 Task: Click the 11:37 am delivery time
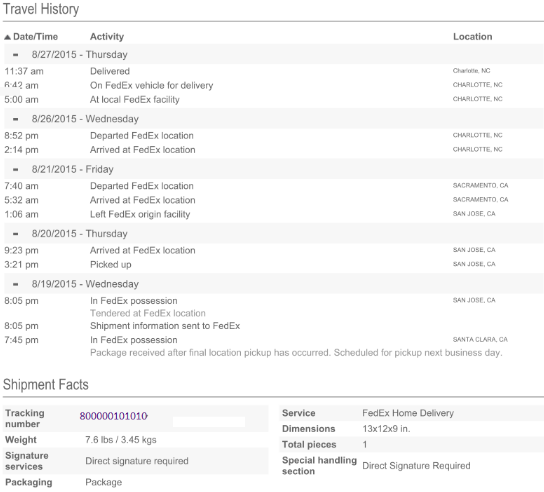24,71
